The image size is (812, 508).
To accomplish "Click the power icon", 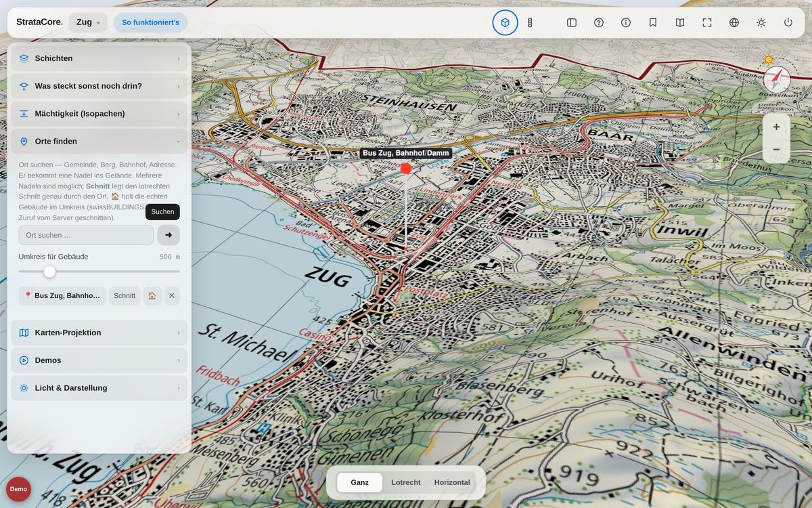I will (x=788, y=22).
